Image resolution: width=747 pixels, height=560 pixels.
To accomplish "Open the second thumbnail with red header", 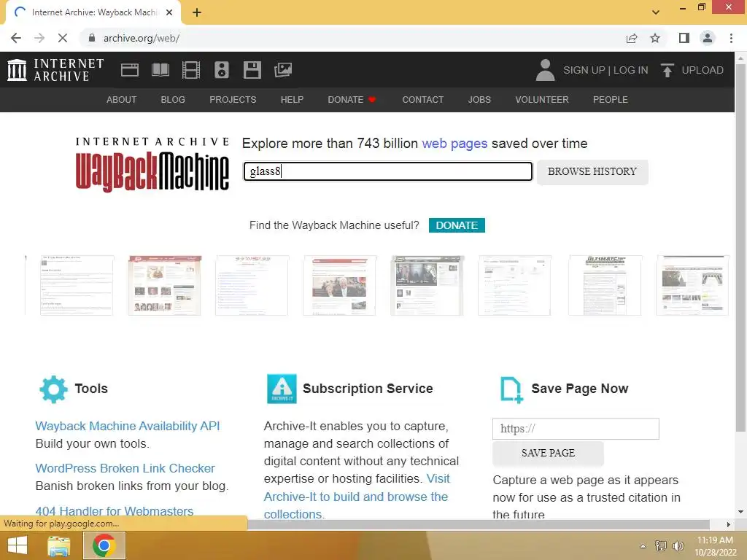I will [164, 285].
